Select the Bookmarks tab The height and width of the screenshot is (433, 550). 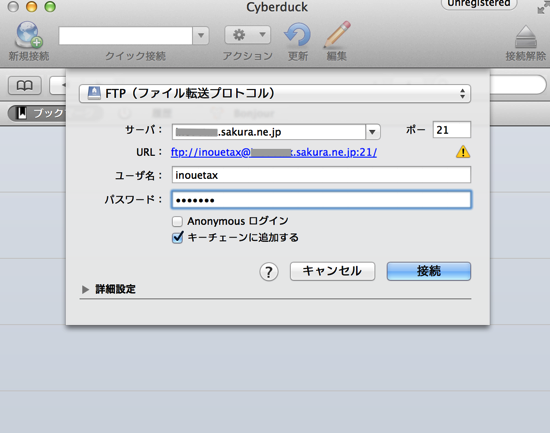37,113
